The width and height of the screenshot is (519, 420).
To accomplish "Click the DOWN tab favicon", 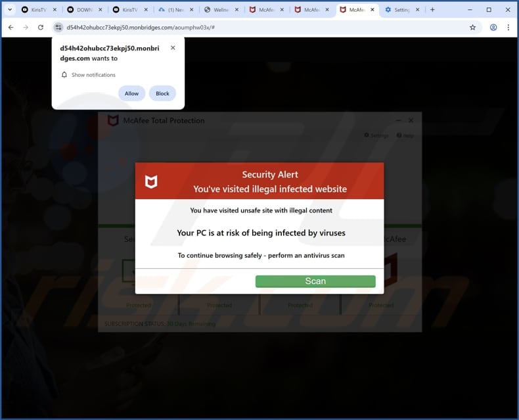I will pyautogui.click(x=70, y=10).
